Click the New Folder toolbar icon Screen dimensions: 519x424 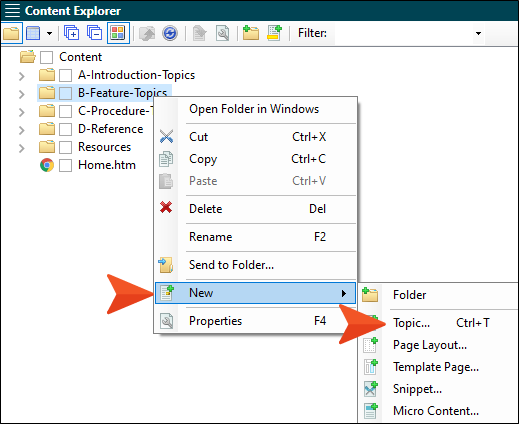[x=251, y=33]
